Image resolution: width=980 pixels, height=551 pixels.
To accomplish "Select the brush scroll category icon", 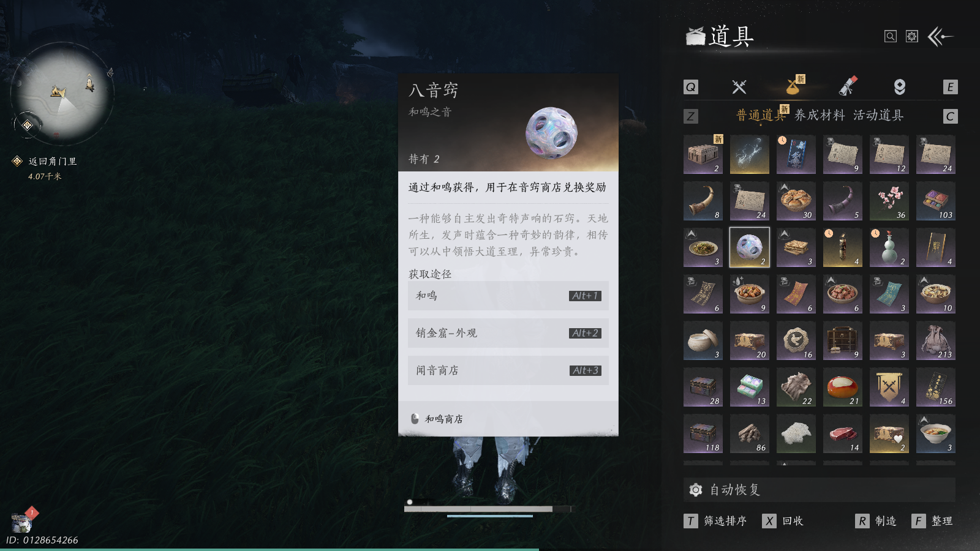I will click(848, 86).
